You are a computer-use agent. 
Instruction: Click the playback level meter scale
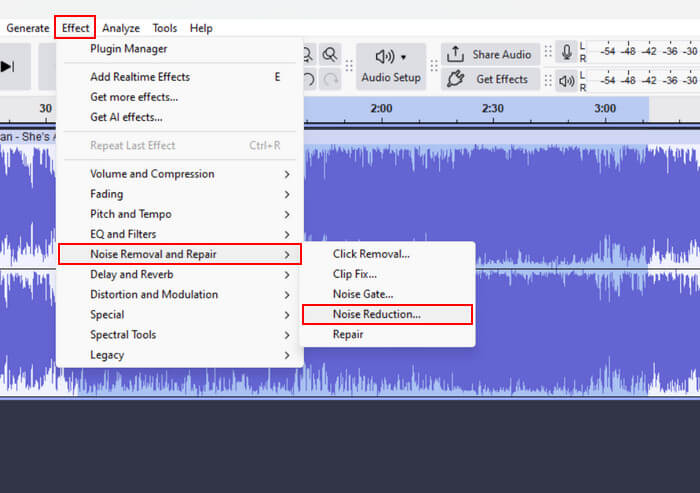(x=643, y=80)
